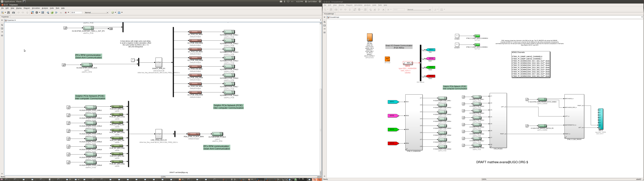Screen dimensions: 644x181
Task: Expand h1pemex breadcrumb arrow
Action: [x=15, y=20]
